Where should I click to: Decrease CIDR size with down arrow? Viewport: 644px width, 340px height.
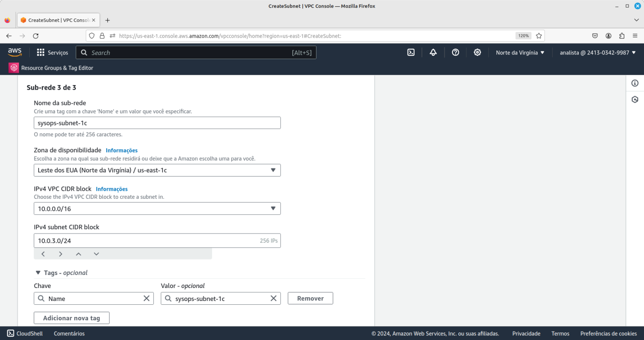96,254
